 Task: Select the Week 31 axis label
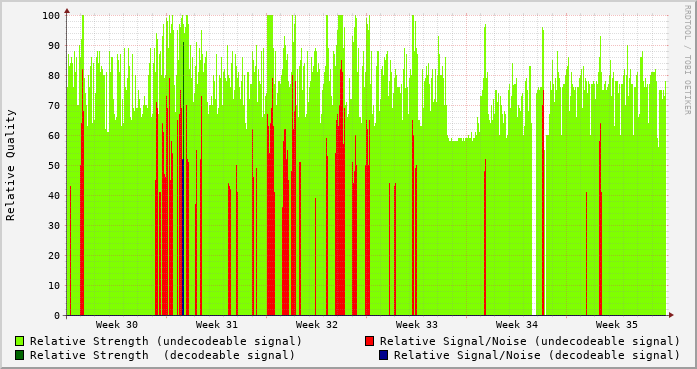(216, 325)
